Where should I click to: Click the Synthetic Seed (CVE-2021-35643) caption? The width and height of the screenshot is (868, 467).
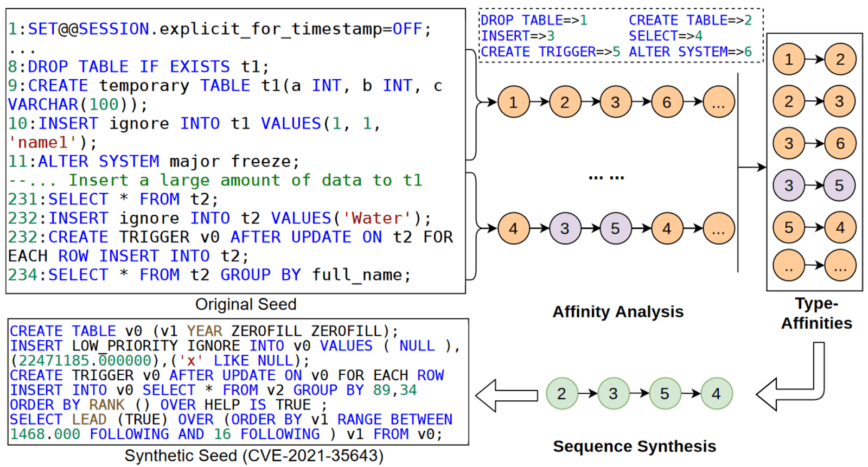coord(254,456)
